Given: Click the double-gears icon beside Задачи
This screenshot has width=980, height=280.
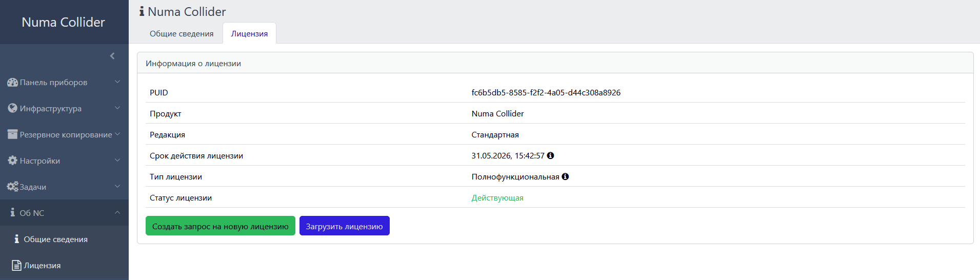Looking at the screenshot, I should (x=12, y=187).
